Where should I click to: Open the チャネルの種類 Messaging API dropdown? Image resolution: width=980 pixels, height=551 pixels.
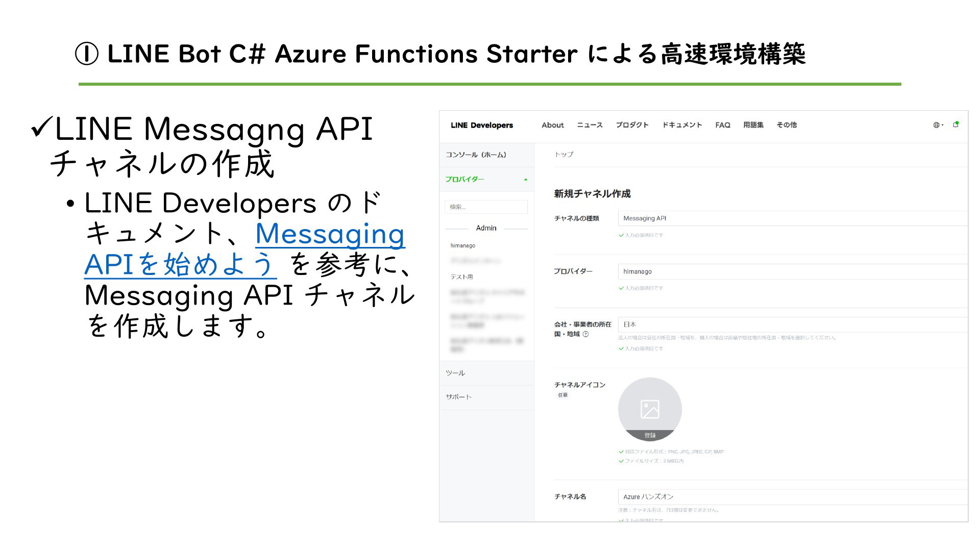[793, 218]
